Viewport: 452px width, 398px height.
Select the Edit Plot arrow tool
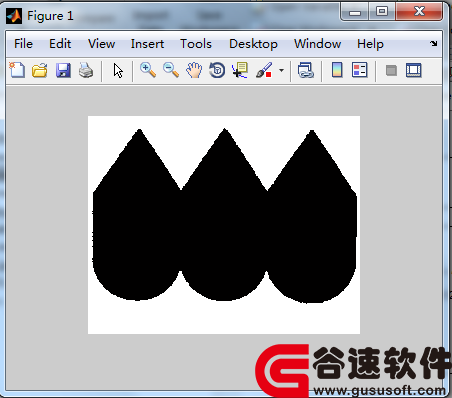coord(118,71)
